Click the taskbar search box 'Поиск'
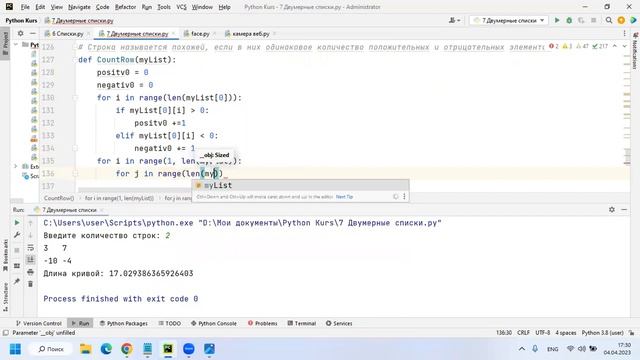The image size is (640, 360). coord(51,349)
